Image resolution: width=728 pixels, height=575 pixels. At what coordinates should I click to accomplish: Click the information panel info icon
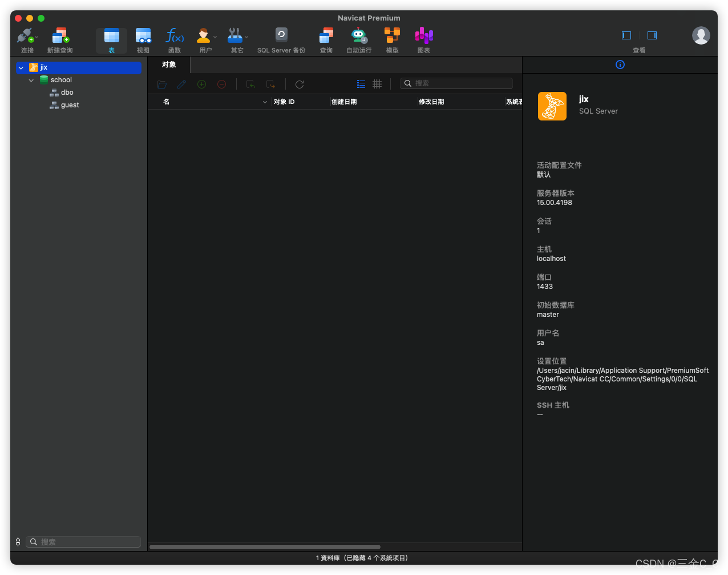620,65
